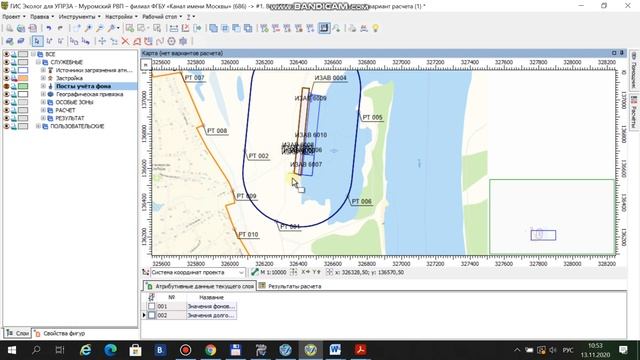This screenshot has height=360, width=640.
Task: Click the Помощник side panel button
Action: click(x=634, y=71)
